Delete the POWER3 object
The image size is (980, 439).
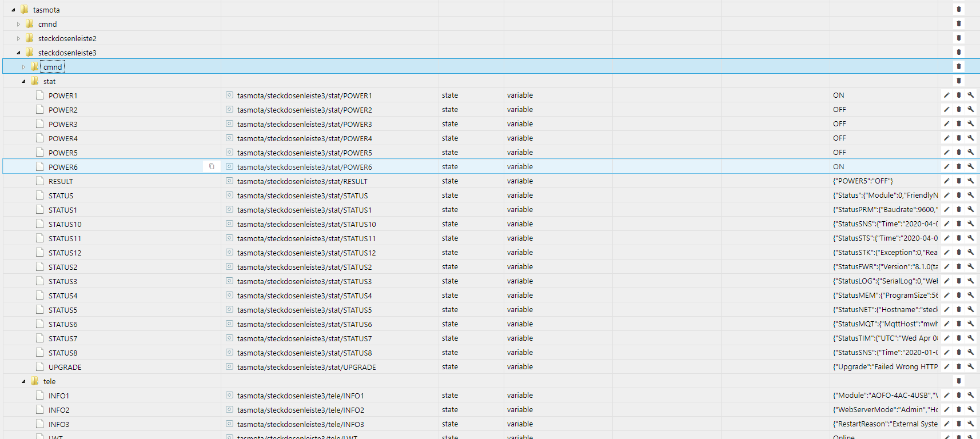[x=959, y=124]
